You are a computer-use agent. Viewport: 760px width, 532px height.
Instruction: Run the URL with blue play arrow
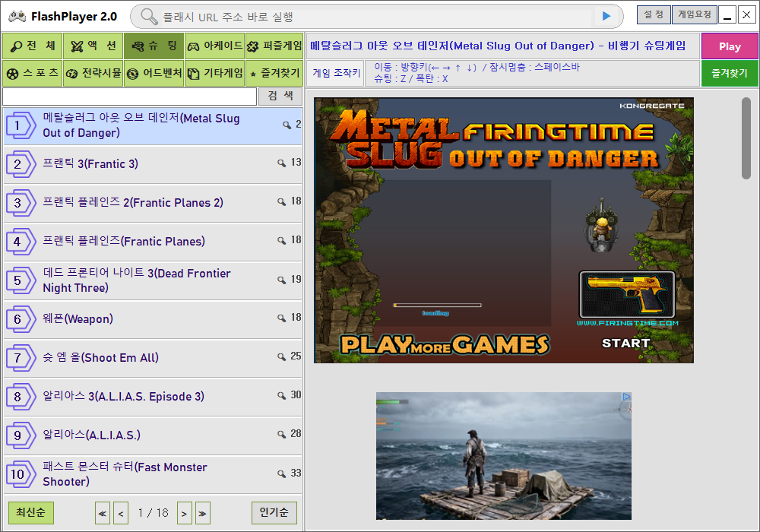[606, 17]
